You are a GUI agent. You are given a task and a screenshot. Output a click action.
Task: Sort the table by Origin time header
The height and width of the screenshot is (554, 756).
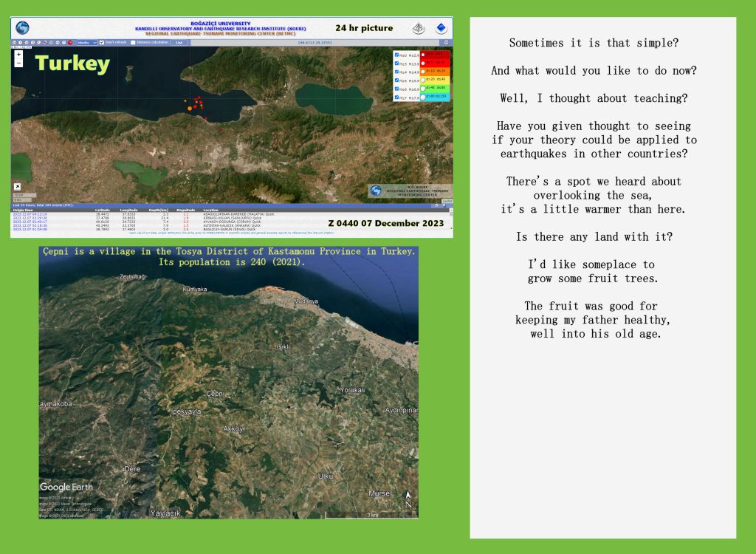tap(23, 211)
